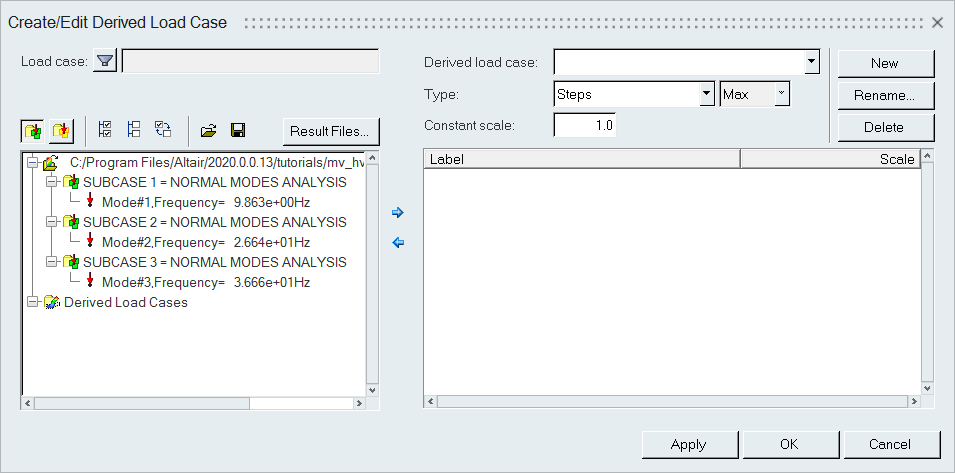This screenshot has height=473, width=955.
Task: Open the Type dropdown showing Steps
Action: click(705, 95)
